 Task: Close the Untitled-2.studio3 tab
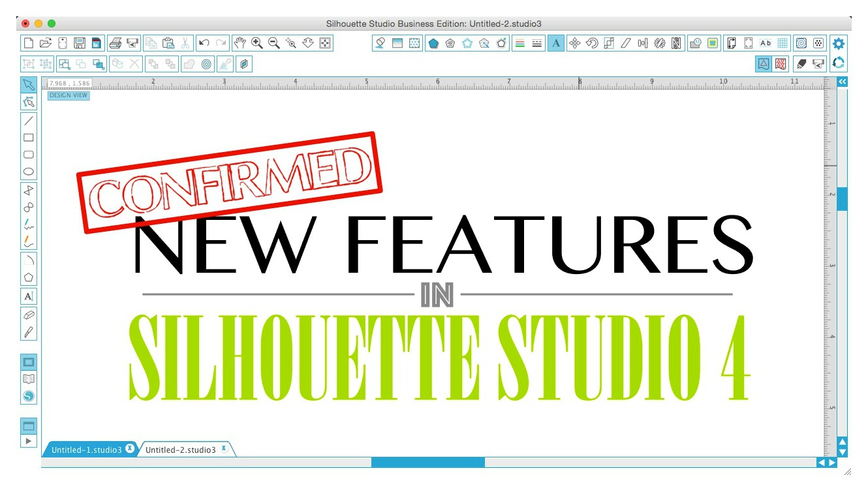(x=223, y=449)
